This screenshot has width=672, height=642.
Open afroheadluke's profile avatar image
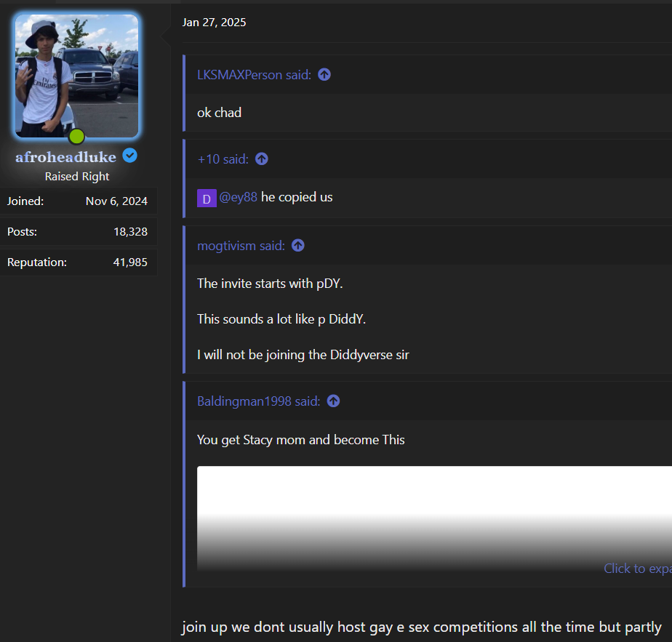[76, 76]
